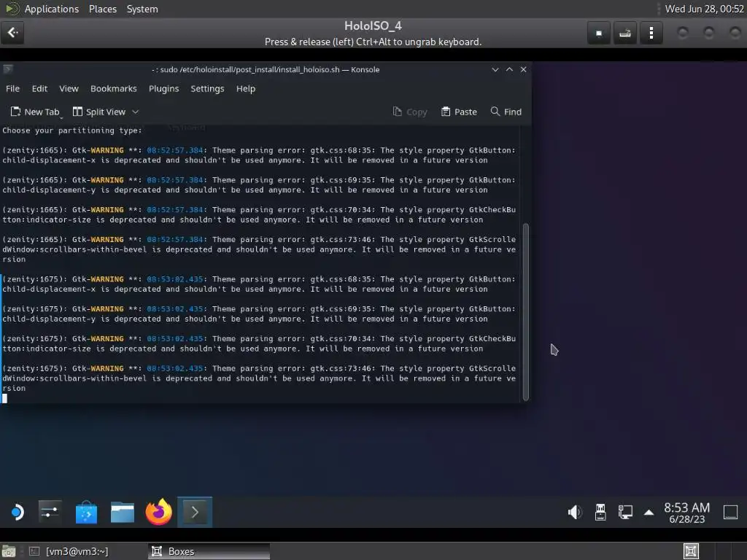Click the show desktop button in KDE panel
747x560 pixels.
730,513
